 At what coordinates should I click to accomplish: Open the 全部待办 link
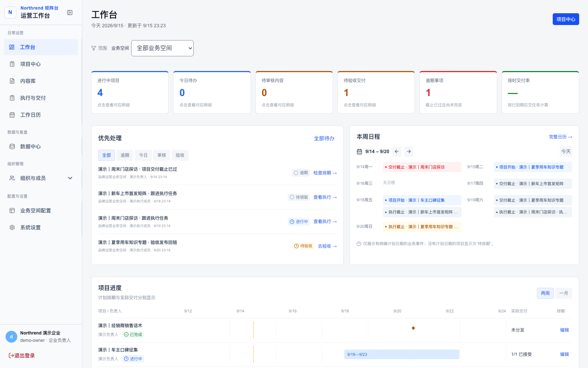pyautogui.click(x=324, y=138)
